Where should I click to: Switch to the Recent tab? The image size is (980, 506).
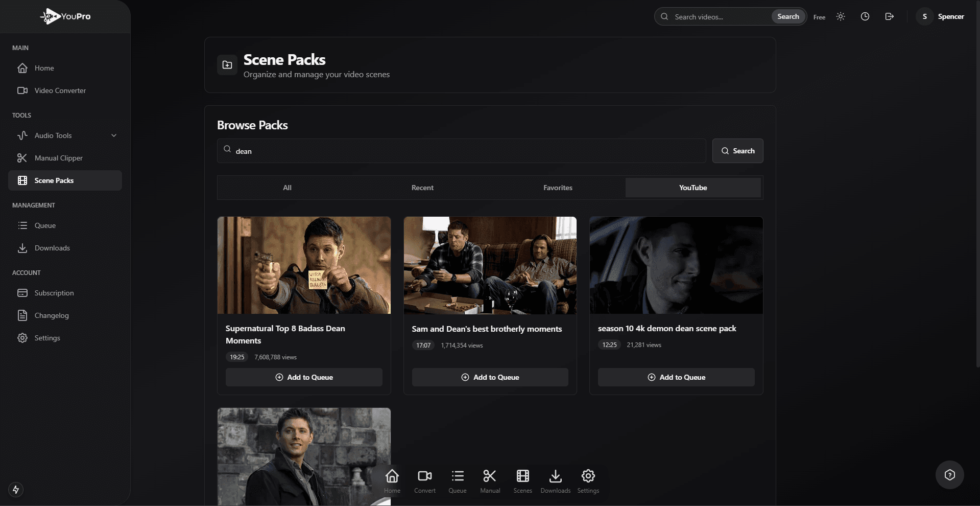pyautogui.click(x=422, y=188)
